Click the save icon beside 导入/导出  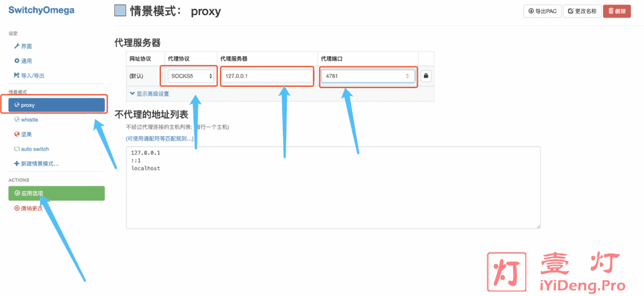point(17,76)
